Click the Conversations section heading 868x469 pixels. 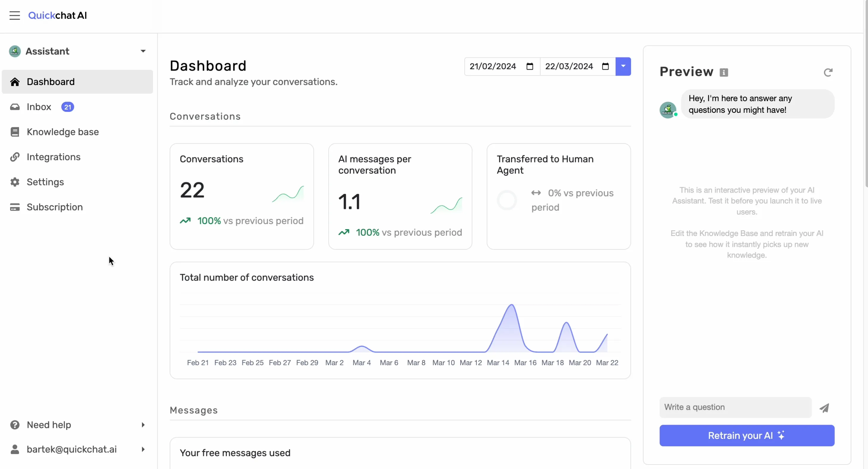point(205,116)
